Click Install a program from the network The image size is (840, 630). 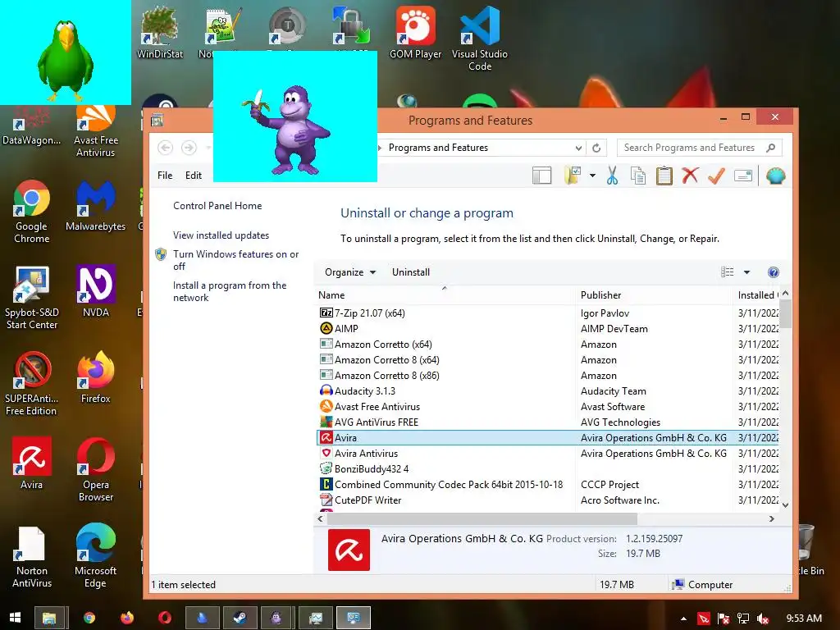click(x=230, y=291)
